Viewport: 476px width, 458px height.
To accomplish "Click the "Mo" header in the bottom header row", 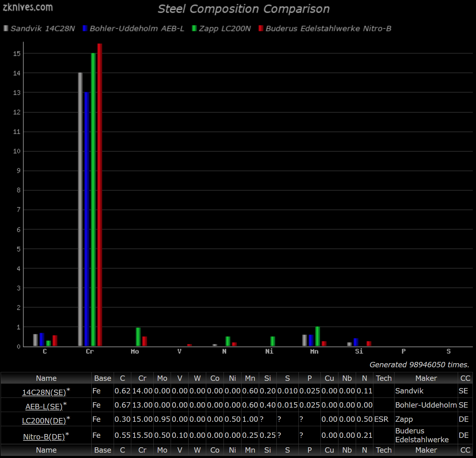I will click(162, 450).
